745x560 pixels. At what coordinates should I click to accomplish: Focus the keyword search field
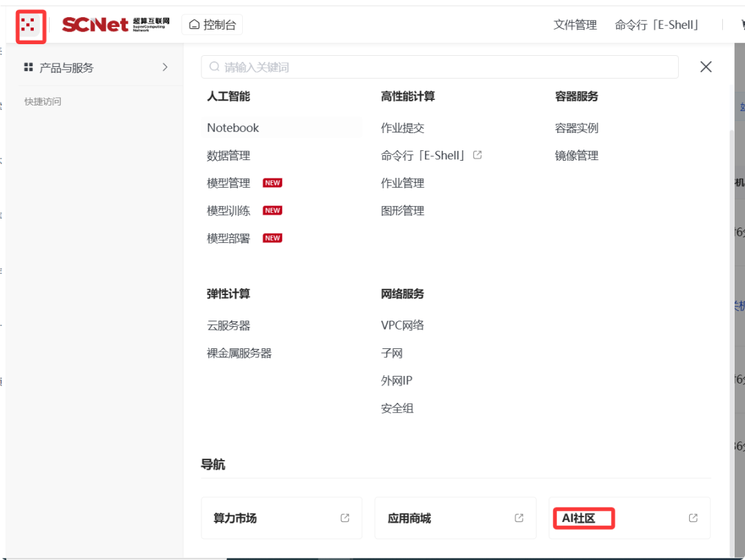click(x=439, y=67)
